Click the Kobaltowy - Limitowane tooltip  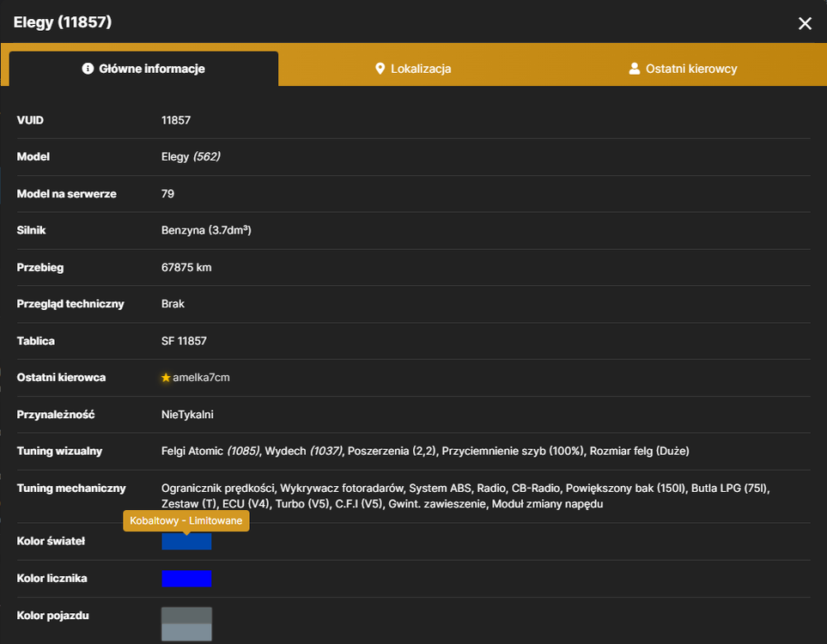tap(186, 520)
